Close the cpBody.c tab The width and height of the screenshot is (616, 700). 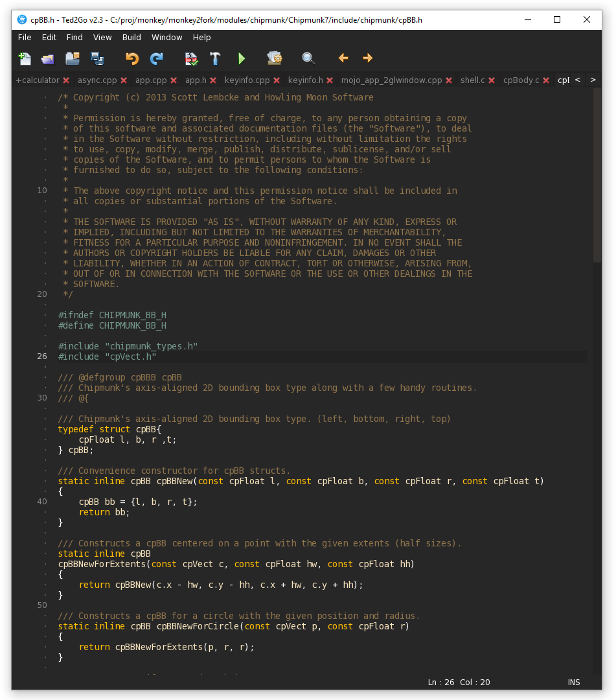pyautogui.click(x=546, y=80)
